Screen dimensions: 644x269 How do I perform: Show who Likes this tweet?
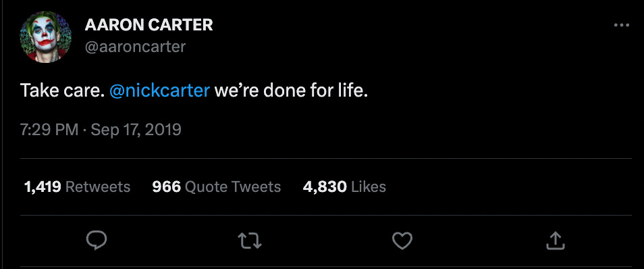point(369,187)
